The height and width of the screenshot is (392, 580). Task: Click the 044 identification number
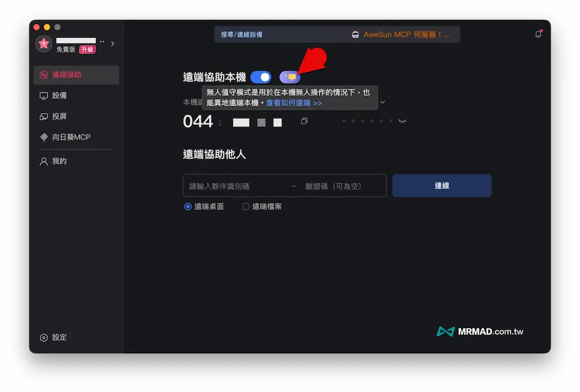click(198, 121)
